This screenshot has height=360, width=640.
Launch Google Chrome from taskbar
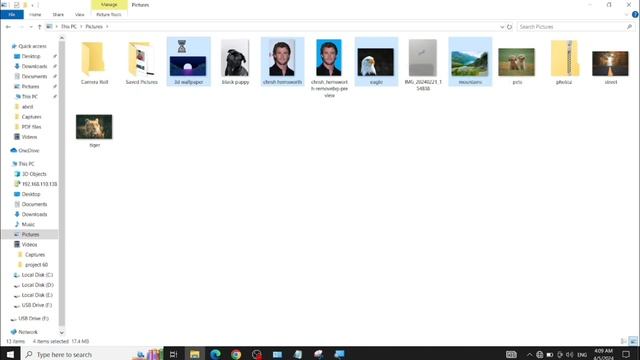(x=236, y=354)
